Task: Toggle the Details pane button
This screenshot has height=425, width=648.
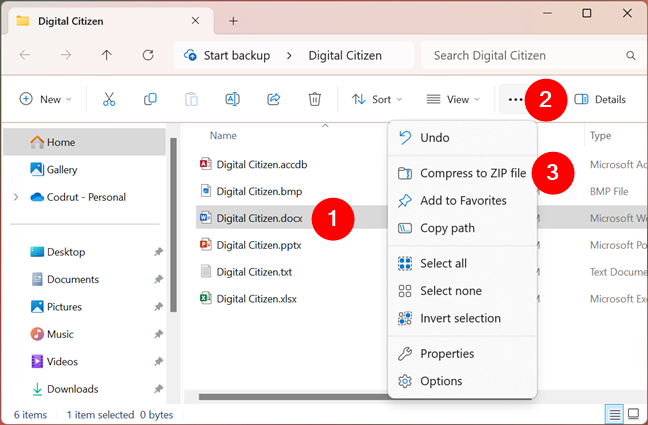Action: click(x=600, y=99)
